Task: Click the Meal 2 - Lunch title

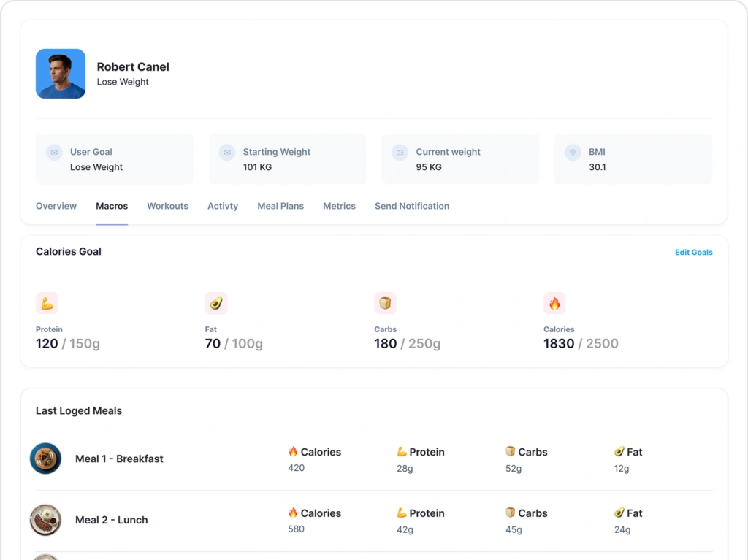Action: click(x=112, y=520)
